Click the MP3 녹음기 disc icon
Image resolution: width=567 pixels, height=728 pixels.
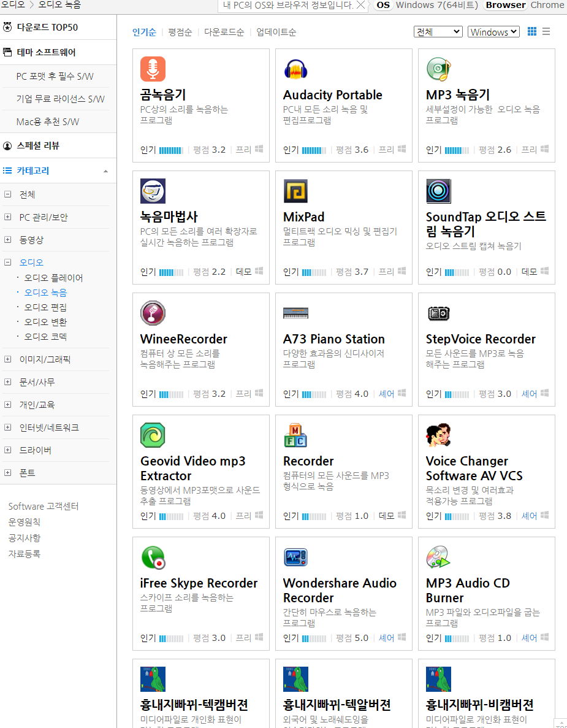coord(438,69)
